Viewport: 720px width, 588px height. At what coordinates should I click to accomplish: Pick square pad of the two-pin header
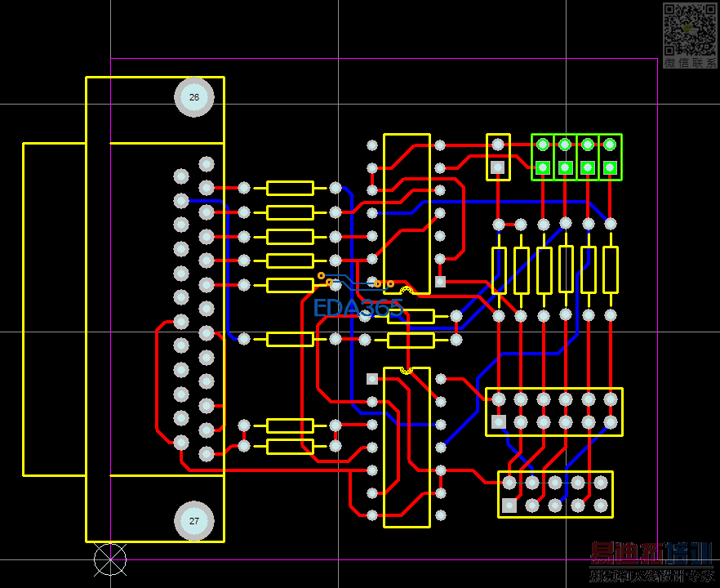498,167
